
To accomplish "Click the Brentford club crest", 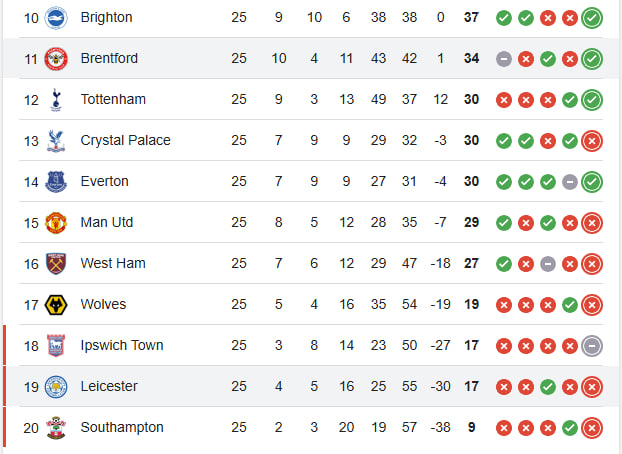I will (x=56, y=59).
